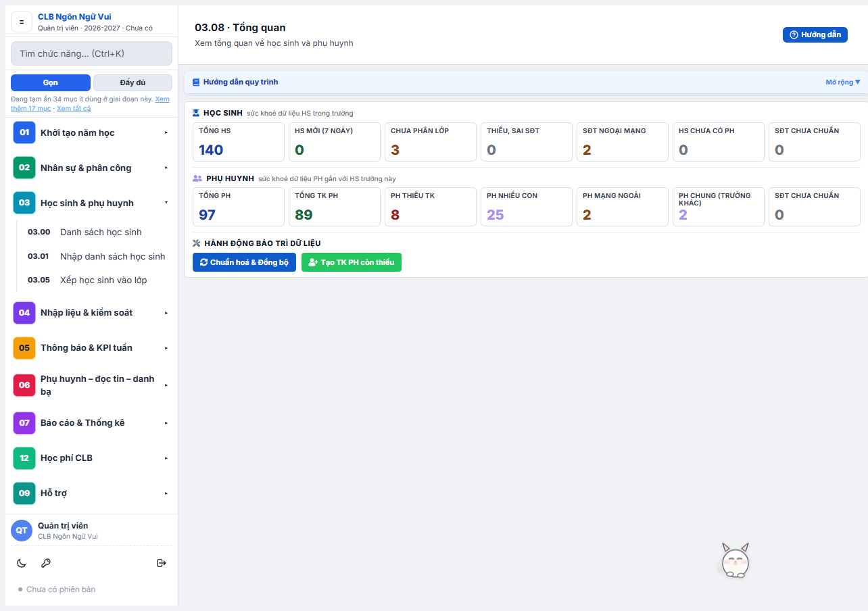The image size is (868, 611).
Task: Expand Phụ huynh – đọc tin – danh bạ section
Action: (91, 385)
